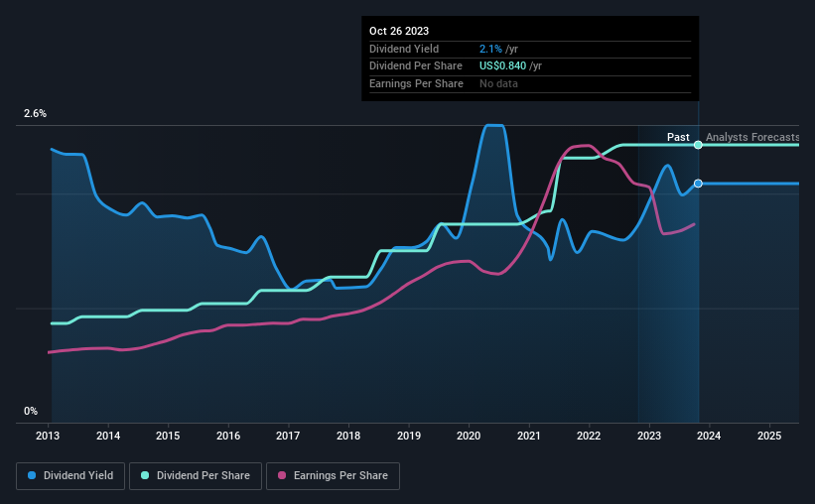
Task: Click the blue Dividend Yield legend dot
Action: pyautogui.click(x=32, y=475)
